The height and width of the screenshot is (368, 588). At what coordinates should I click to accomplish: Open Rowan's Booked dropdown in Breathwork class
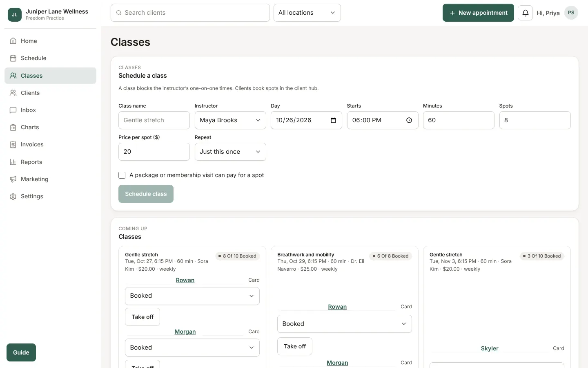click(x=345, y=324)
